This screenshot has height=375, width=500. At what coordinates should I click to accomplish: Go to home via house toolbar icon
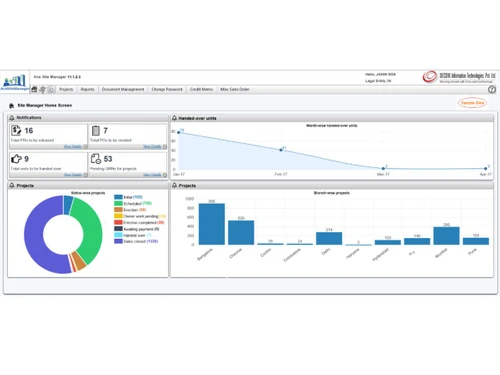click(34, 89)
